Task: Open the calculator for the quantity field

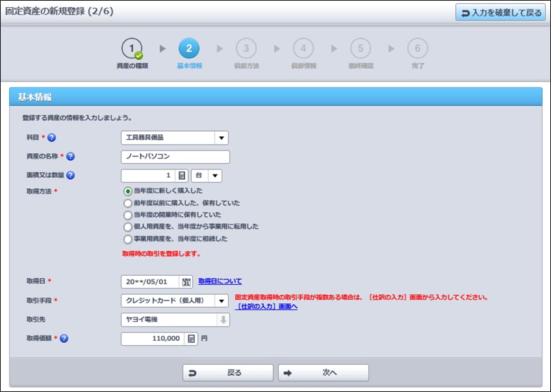Action: (182, 175)
